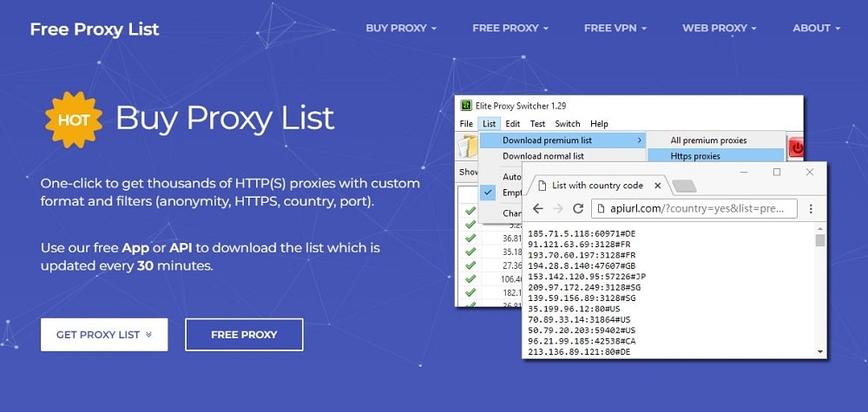Screen dimensions: 868x412
Task: Click the folder icon in Proxy Switcher toolbar
Action: pos(468,147)
